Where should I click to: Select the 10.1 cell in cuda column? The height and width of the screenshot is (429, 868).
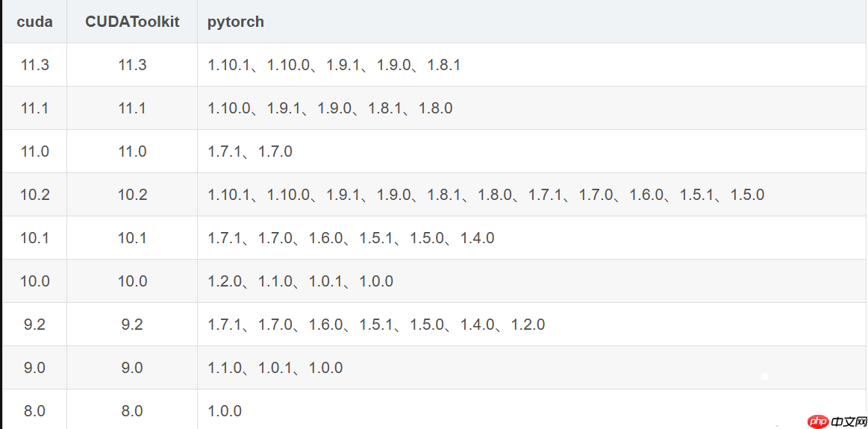tap(34, 238)
